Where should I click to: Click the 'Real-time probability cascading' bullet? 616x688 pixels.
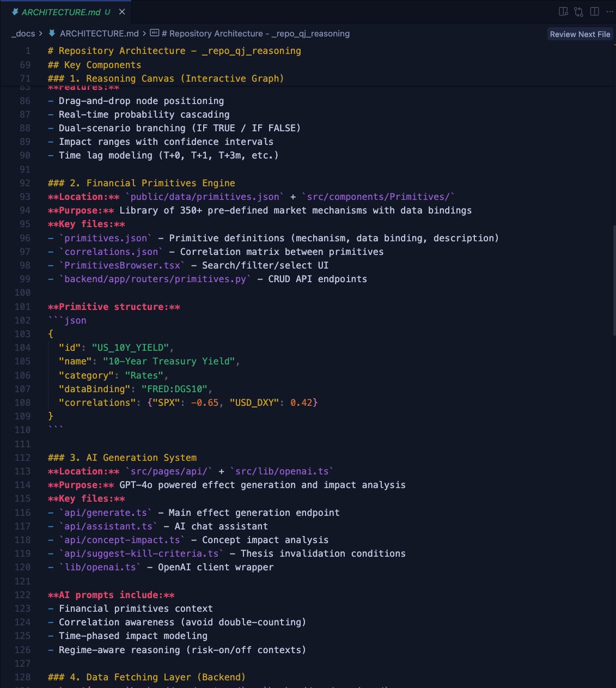coord(138,114)
